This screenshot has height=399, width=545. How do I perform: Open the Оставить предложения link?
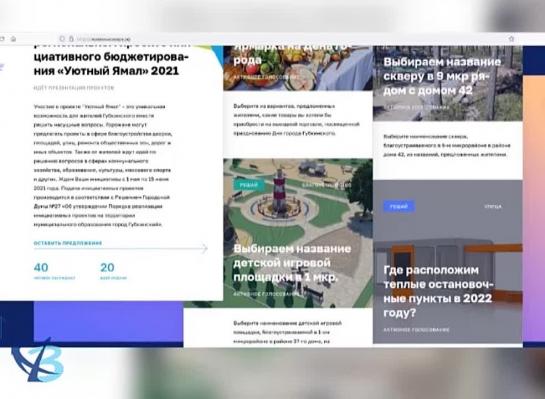(68, 243)
